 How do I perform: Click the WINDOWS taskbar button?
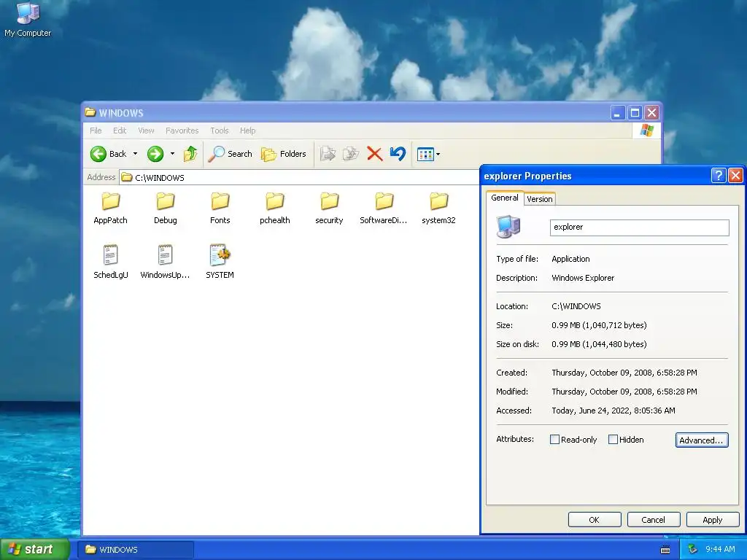tap(136, 550)
